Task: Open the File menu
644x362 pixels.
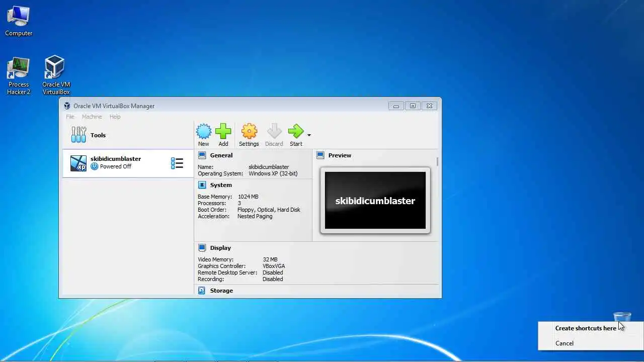Action: click(70, 117)
